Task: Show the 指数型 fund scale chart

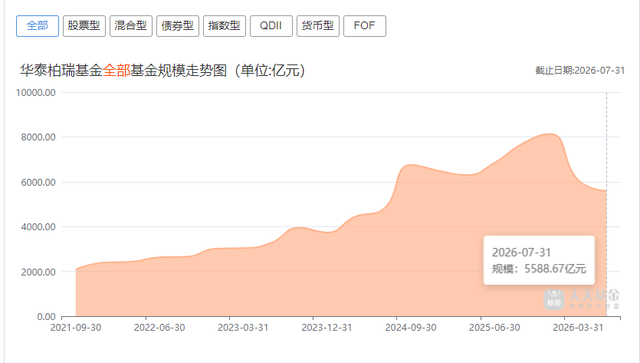Action: (224, 26)
